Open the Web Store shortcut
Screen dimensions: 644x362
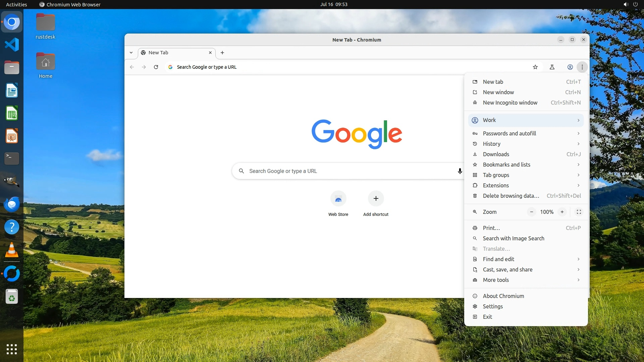click(x=338, y=199)
